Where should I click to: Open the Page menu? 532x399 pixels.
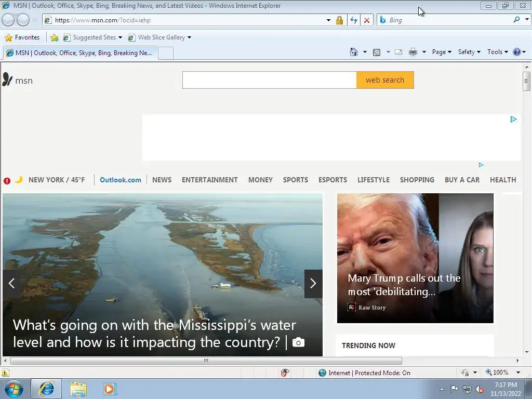tap(442, 52)
